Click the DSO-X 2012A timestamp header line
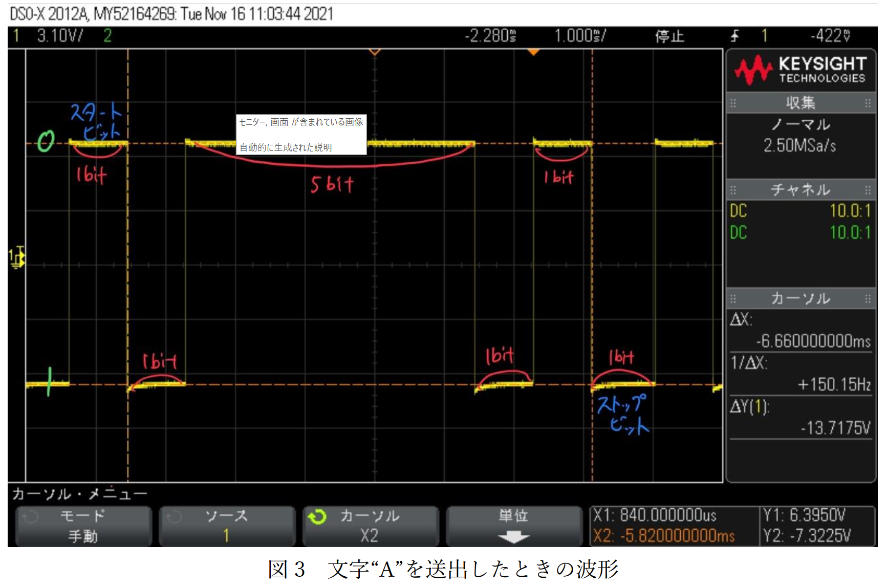Screen dimensions: 887x588 (x=171, y=14)
